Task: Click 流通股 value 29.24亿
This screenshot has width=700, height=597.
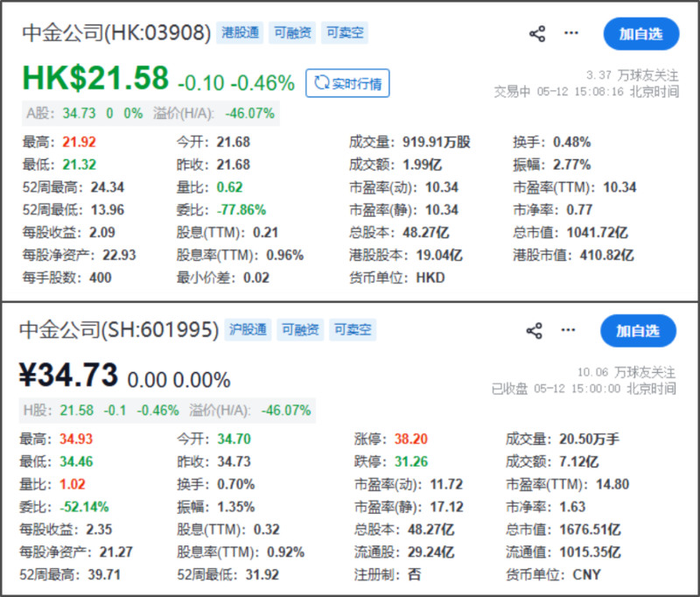Action: pos(430,551)
